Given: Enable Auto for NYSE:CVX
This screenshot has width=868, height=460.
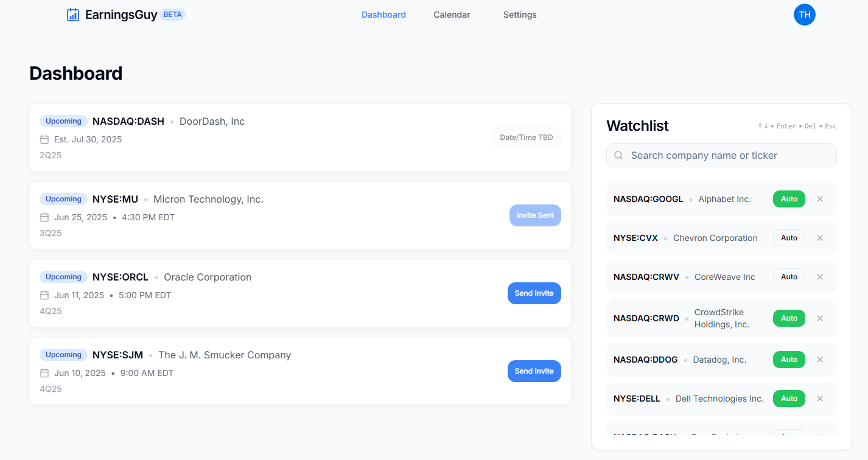Looking at the screenshot, I should point(789,238).
